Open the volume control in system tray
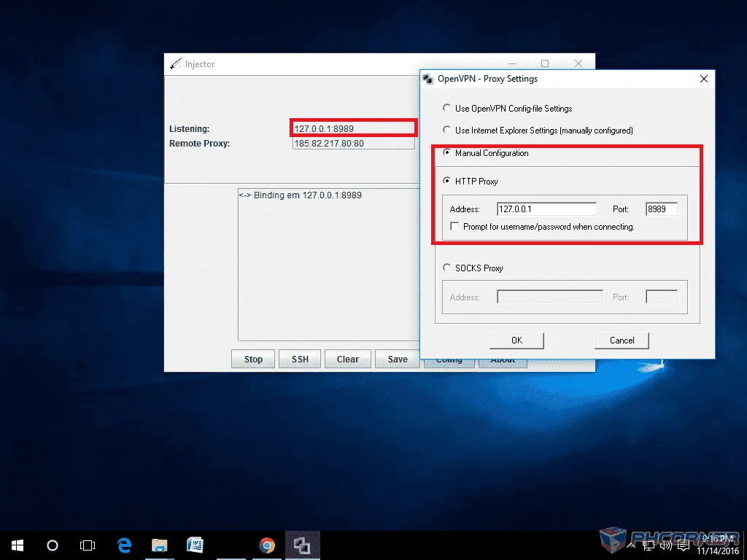The height and width of the screenshot is (560, 747). coord(665,545)
